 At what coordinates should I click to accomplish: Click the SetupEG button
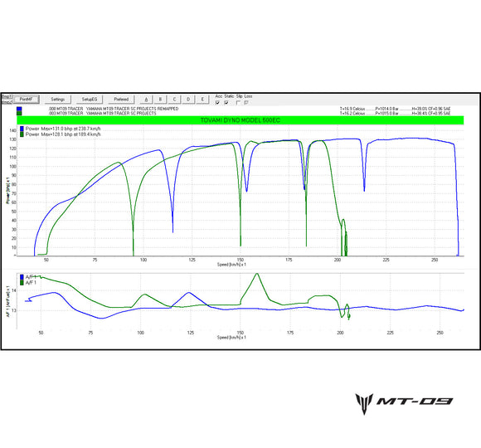click(x=90, y=99)
